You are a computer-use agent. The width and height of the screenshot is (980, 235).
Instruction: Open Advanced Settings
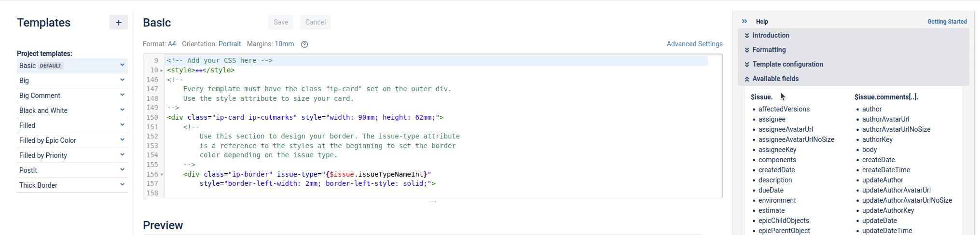click(694, 44)
